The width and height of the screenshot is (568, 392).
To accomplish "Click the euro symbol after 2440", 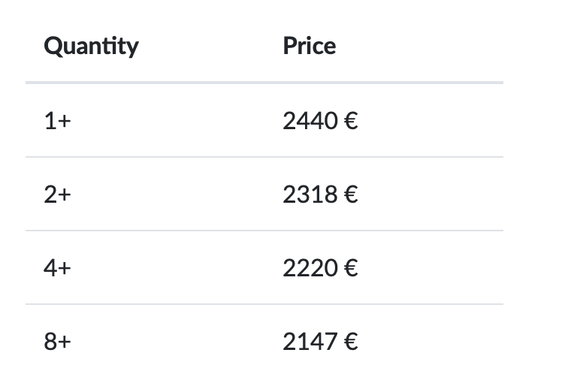I will click(351, 121).
